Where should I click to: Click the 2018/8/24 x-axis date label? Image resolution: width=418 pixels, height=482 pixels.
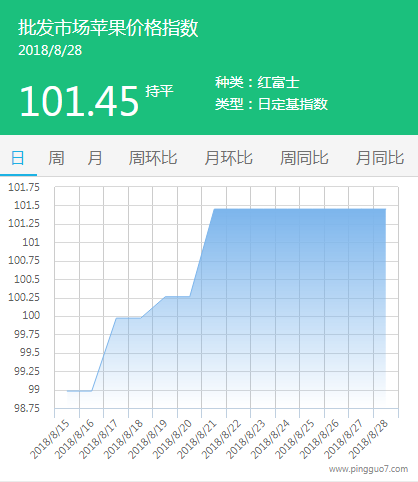[x=271, y=439]
